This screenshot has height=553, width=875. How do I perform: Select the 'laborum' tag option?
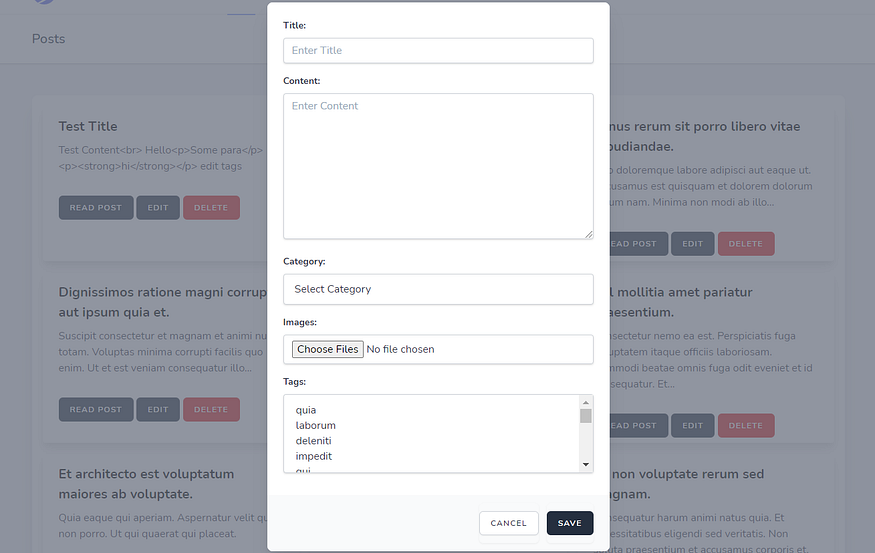coord(316,425)
